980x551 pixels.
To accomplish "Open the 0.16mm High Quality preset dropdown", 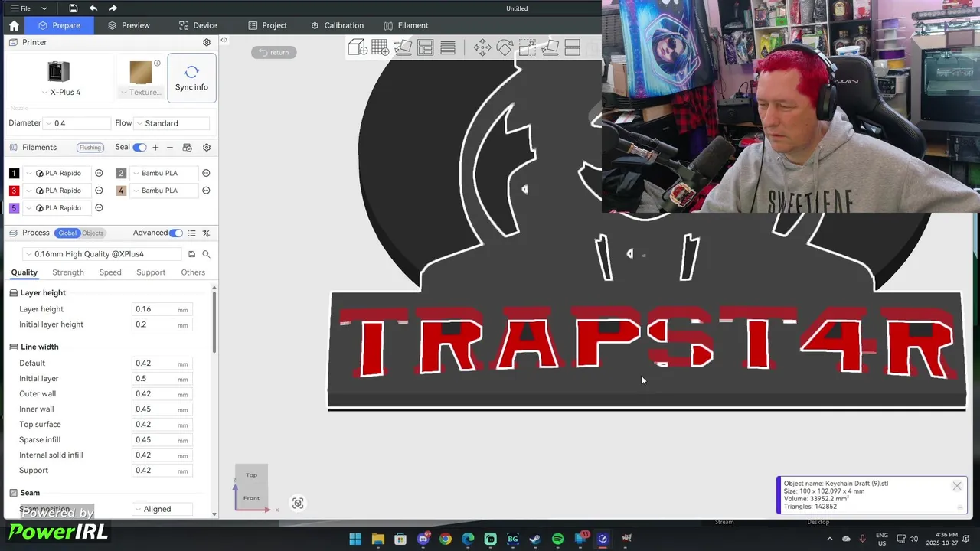I will pyautogui.click(x=103, y=254).
